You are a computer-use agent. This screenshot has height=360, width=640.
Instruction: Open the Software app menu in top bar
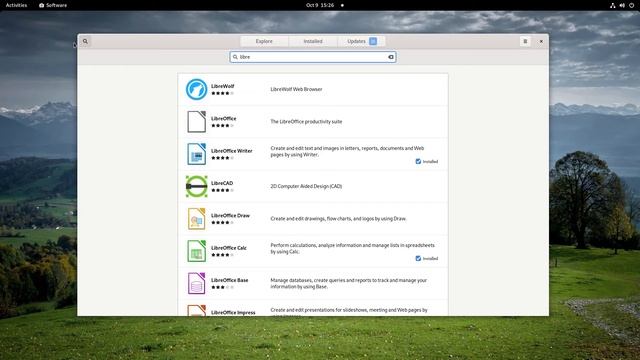click(53, 5)
